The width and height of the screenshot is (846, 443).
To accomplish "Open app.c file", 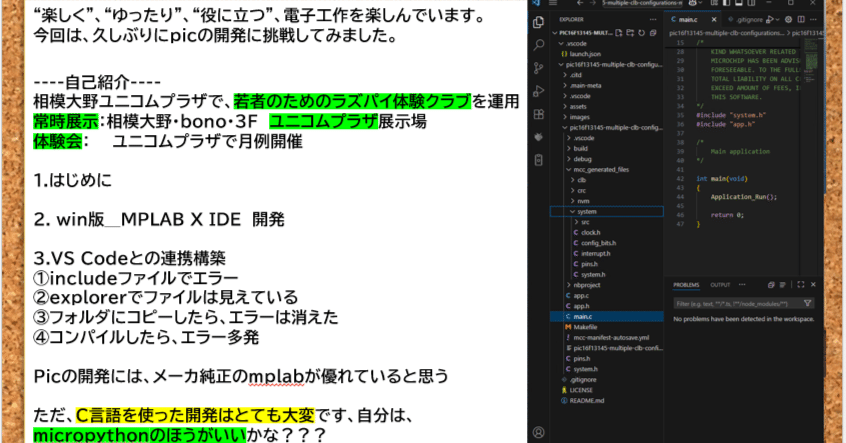I will 606,296.
